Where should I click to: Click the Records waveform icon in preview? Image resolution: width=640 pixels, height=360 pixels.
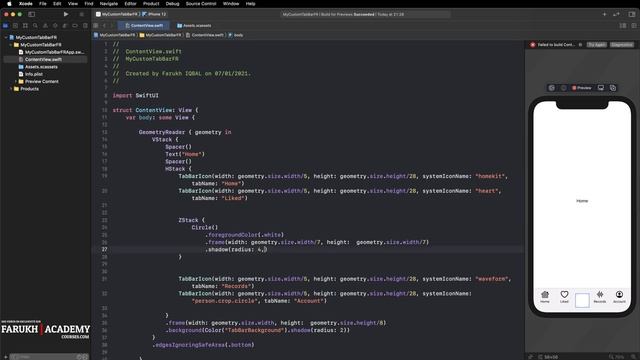[600, 294]
